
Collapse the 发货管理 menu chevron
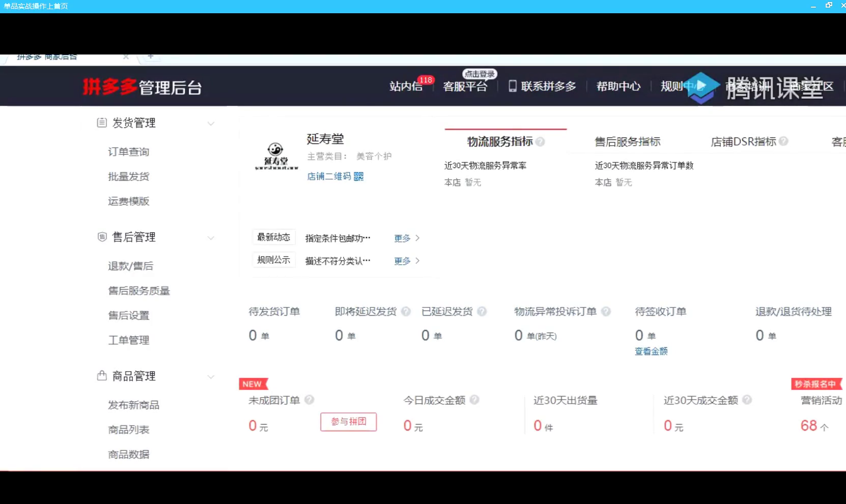(x=211, y=124)
